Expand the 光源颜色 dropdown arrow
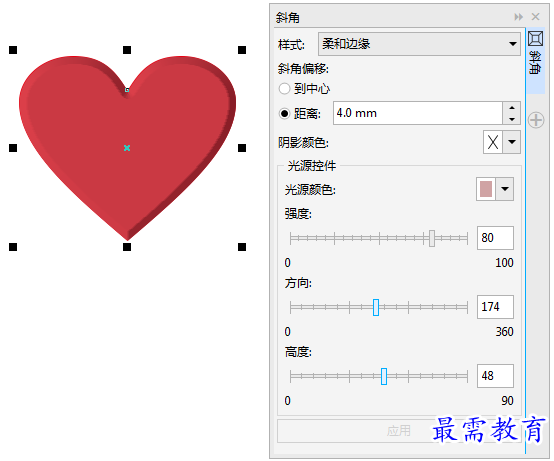Image resolution: width=554 pixels, height=461 pixels. tap(505, 189)
